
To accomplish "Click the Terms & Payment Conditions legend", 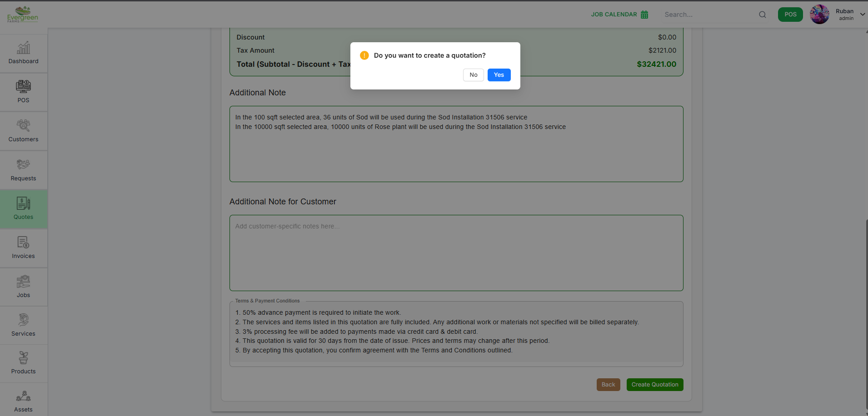I will click(267, 301).
